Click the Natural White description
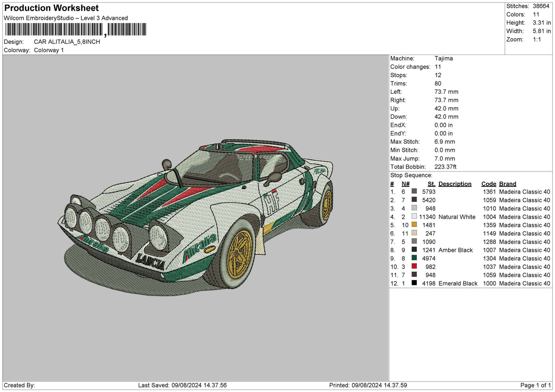The height and width of the screenshot is (392, 555). point(457,217)
